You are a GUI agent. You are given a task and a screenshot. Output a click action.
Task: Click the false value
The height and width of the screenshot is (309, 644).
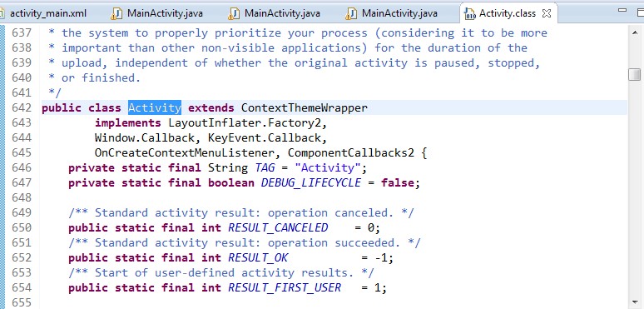pyautogui.click(x=397, y=183)
